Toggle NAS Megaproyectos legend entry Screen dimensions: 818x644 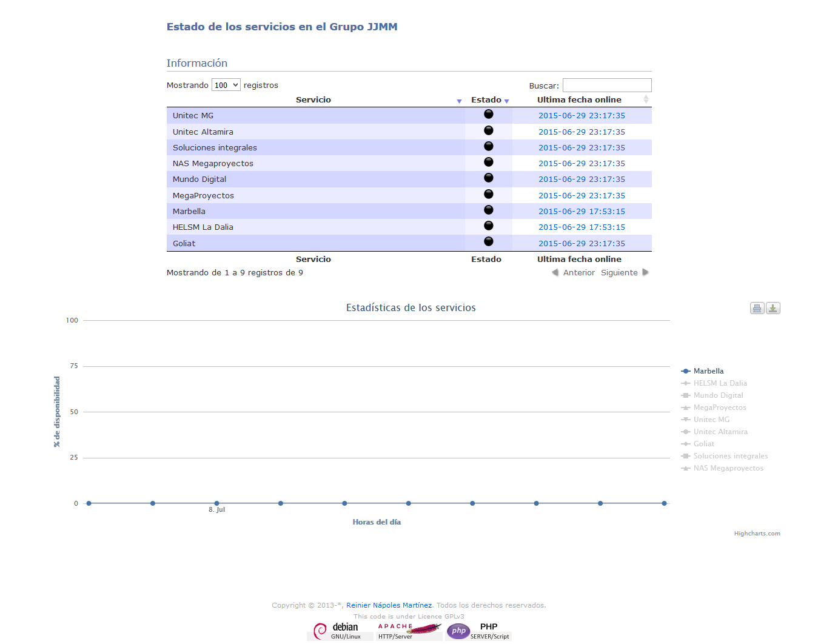pyautogui.click(x=728, y=468)
